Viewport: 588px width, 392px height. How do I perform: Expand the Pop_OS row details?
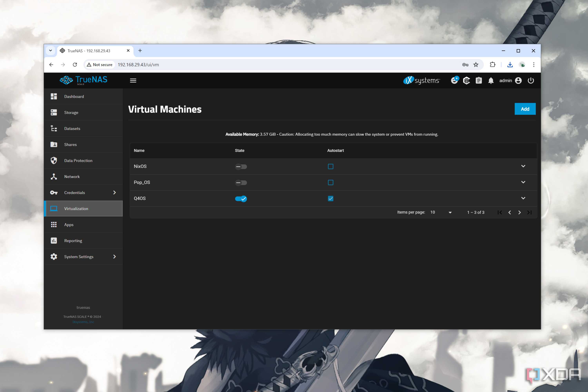pos(523,182)
